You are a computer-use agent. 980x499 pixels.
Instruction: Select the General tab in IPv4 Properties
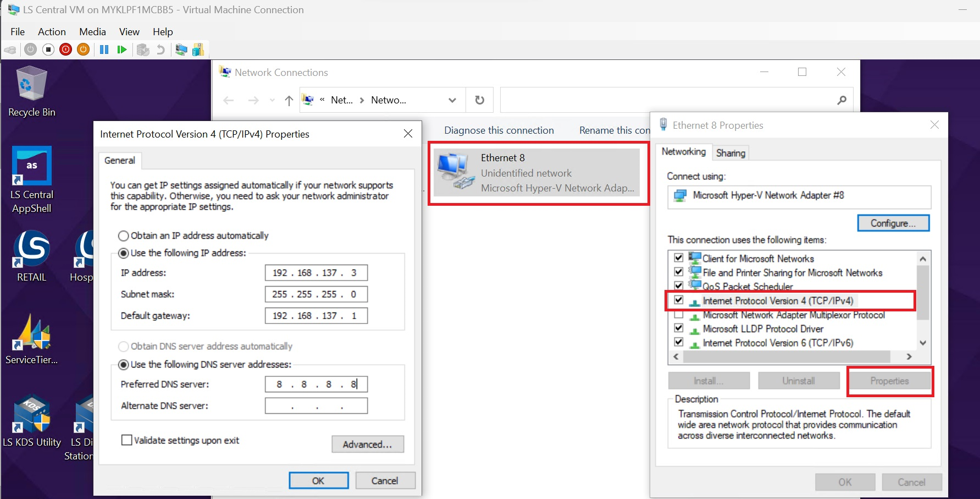coord(120,160)
